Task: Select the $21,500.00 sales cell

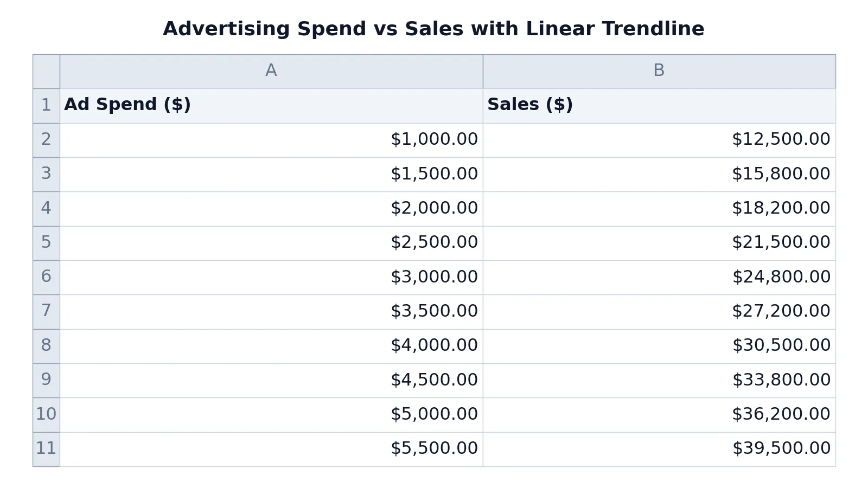Action: pos(659,243)
